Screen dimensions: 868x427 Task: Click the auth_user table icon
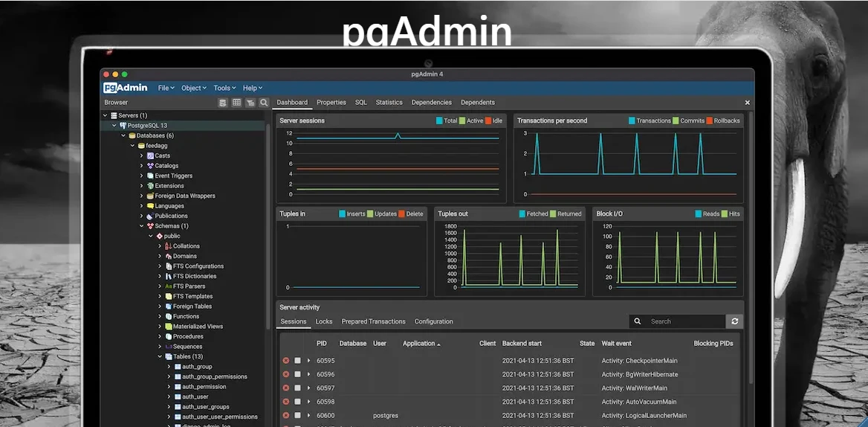point(178,396)
